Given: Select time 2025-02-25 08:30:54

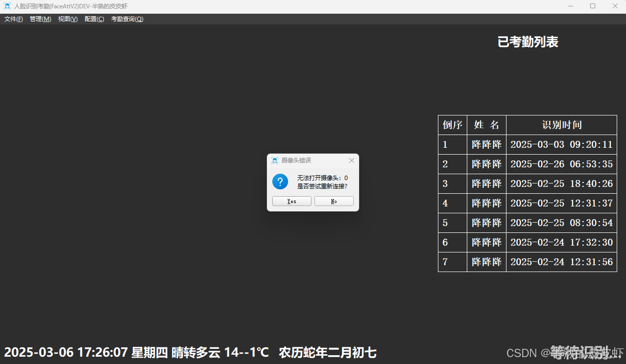Looking at the screenshot, I should click(561, 223).
